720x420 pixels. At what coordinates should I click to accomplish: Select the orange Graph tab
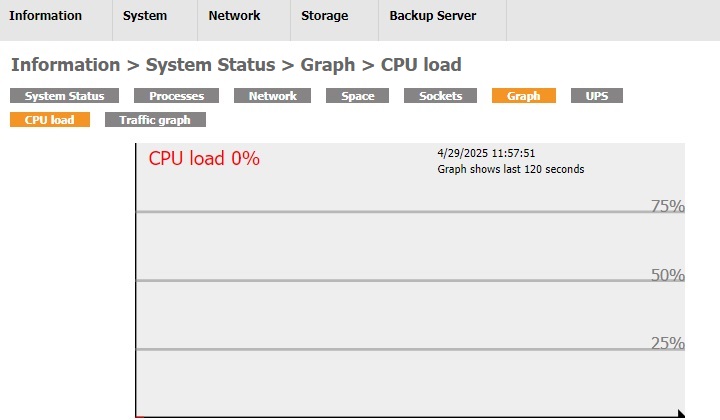pyautogui.click(x=523, y=96)
